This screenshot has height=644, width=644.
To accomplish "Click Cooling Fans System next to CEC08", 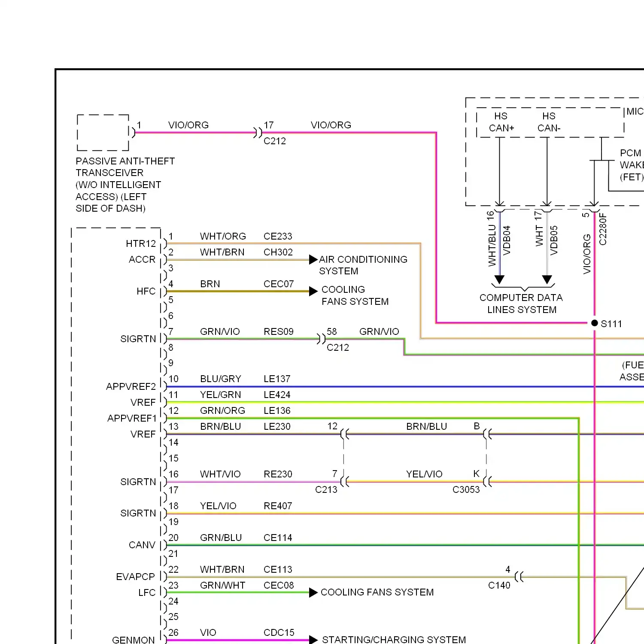I will point(377,592).
